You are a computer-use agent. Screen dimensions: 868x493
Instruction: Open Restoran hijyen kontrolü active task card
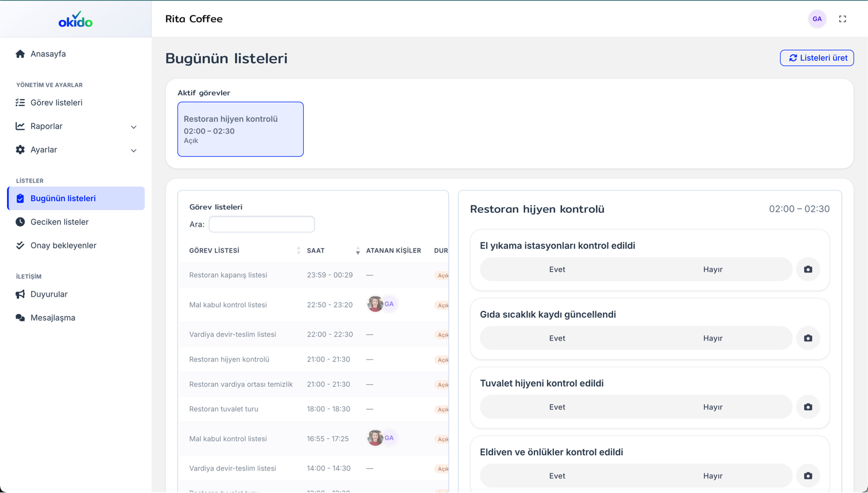(241, 129)
